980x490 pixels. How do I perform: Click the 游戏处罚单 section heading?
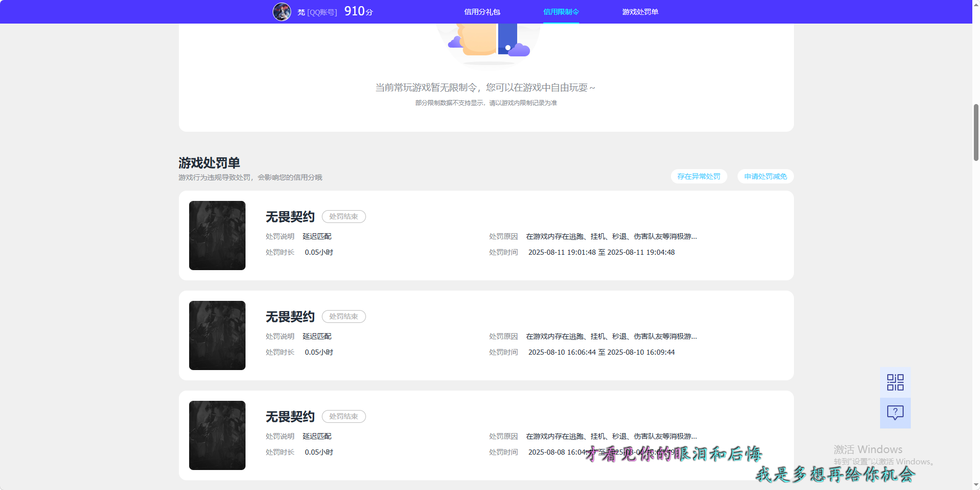tap(209, 163)
